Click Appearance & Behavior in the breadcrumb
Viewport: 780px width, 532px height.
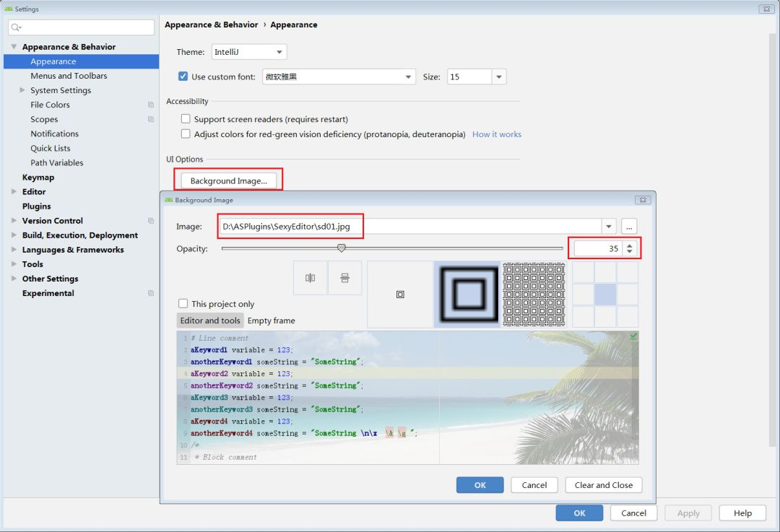pyautogui.click(x=212, y=25)
